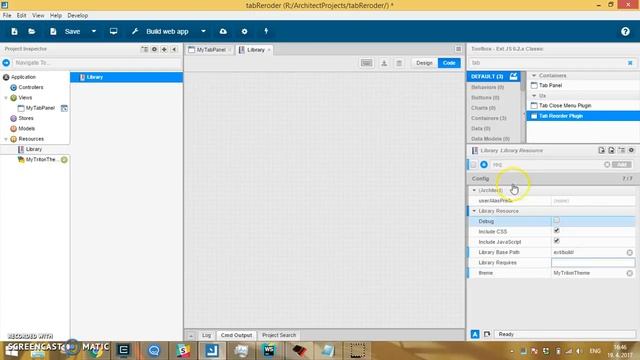
Task: Enable the Debug checkbox
Action: tap(556, 221)
